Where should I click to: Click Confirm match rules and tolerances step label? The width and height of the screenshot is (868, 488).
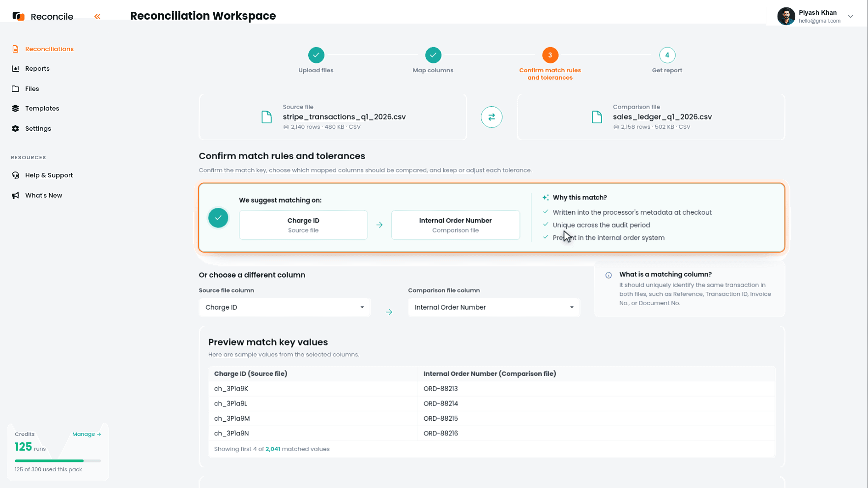[550, 74]
